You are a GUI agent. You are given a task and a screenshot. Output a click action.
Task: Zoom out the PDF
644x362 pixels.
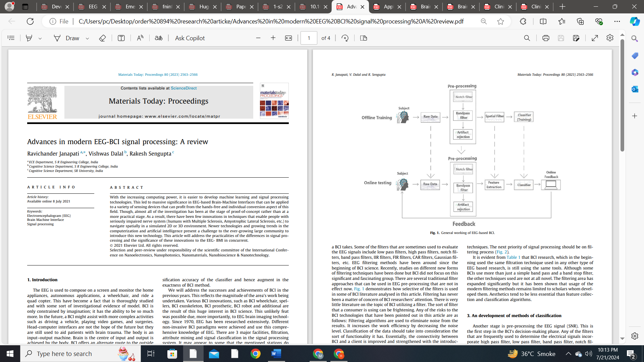[x=258, y=38]
